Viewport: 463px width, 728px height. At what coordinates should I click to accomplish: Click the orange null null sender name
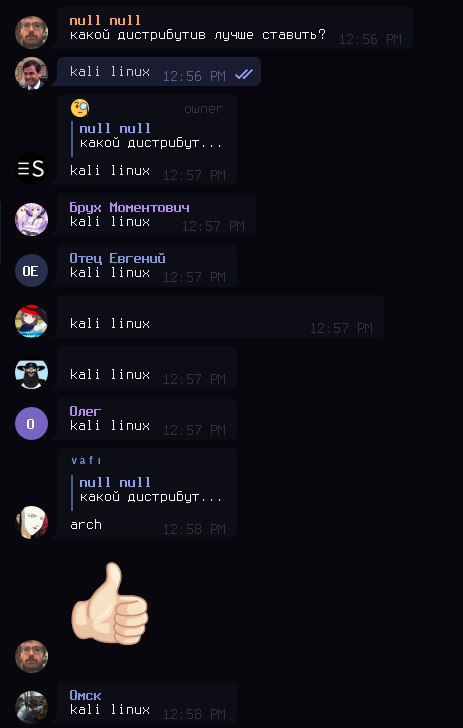pos(105,20)
